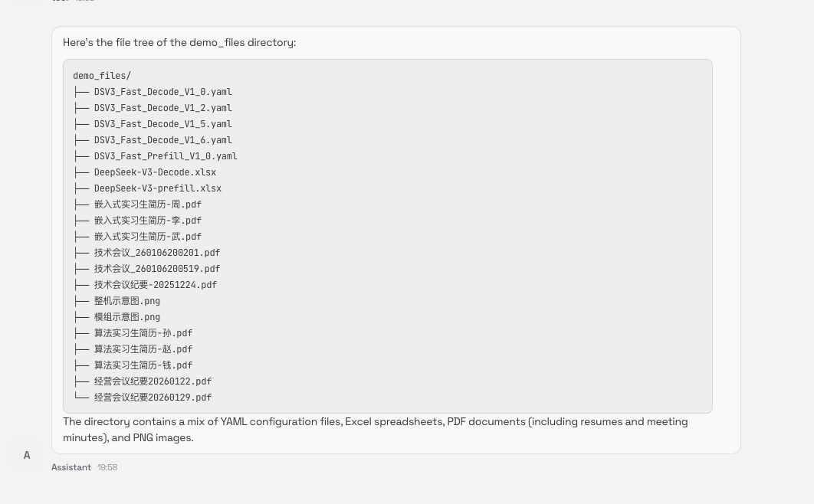Click the DSV3_Fast_Decode_V1_6.yaml entry

click(x=162, y=140)
